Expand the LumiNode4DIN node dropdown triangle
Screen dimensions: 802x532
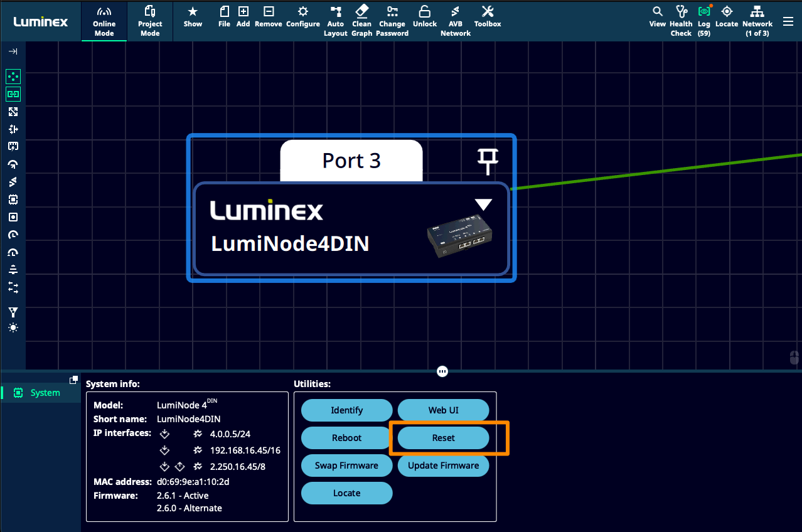click(x=483, y=205)
